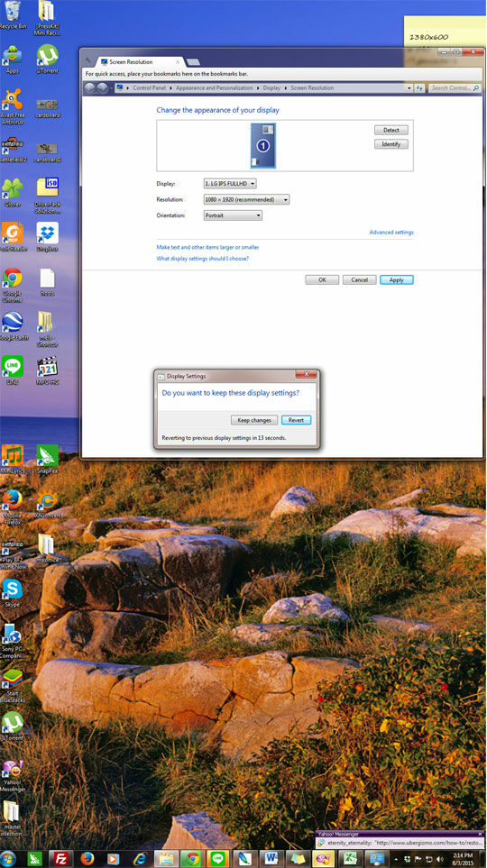
Task: Select monitor 1 thumbnail in display preview
Action: point(263,146)
